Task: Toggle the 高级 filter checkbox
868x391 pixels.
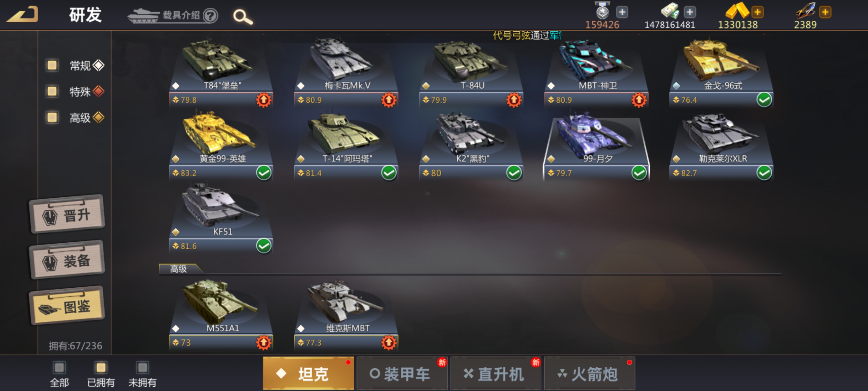Action: point(52,117)
